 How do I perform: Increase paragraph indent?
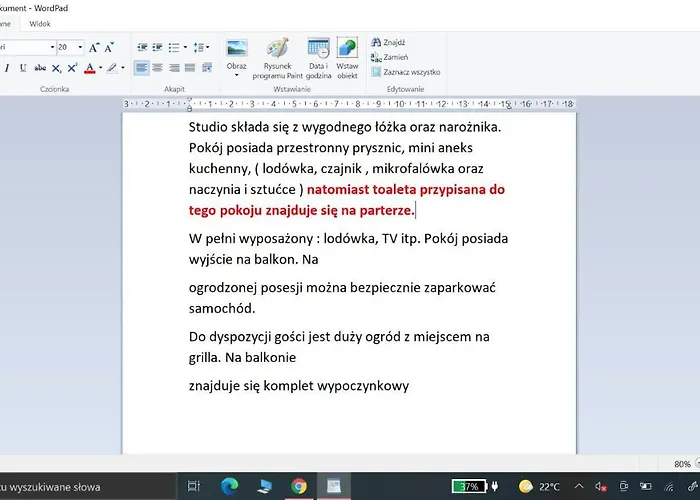point(158,47)
